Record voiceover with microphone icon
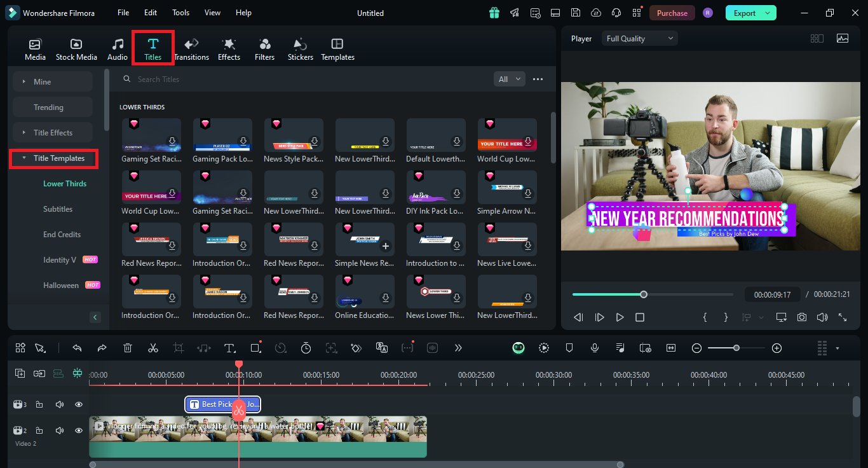Screen dimensions: 868x468 [x=595, y=348]
